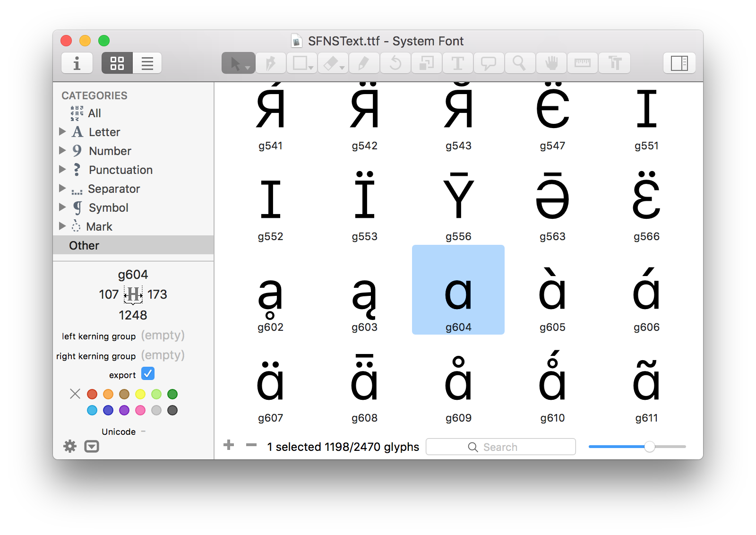
Task: Choose the Hand tool
Action: point(551,63)
